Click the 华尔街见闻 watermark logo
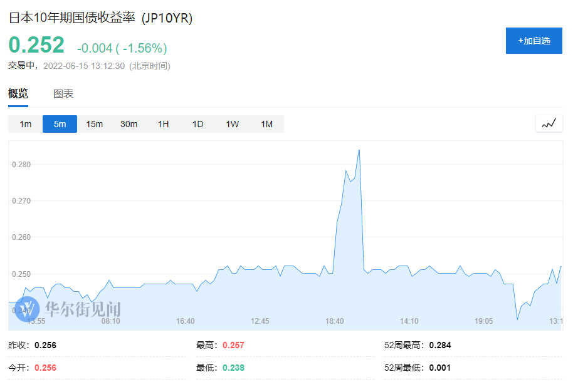This screenshot has width=573, height=392. point(28,309)
